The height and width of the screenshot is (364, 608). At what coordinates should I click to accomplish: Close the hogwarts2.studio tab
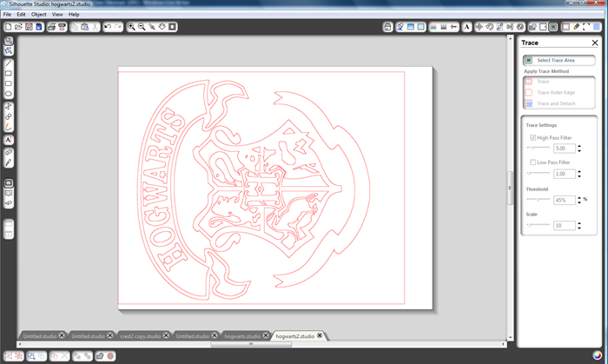(320, 335)
